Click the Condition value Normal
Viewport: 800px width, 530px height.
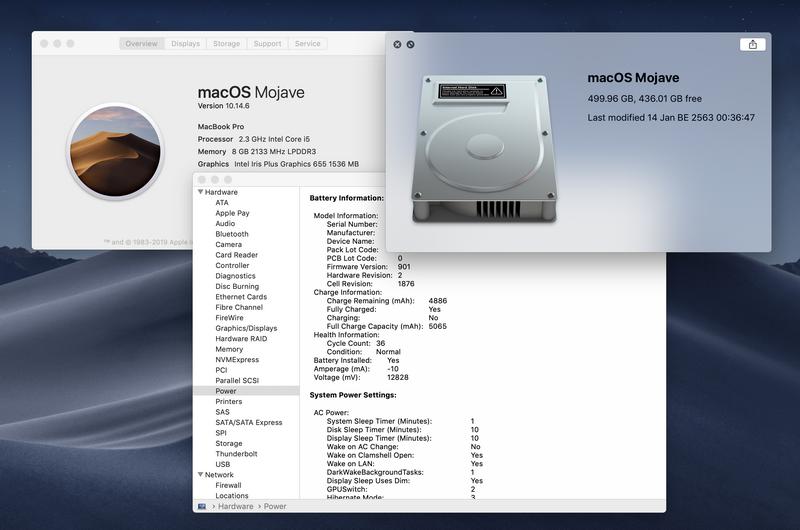pyautogui.click(x=388, y=352)
